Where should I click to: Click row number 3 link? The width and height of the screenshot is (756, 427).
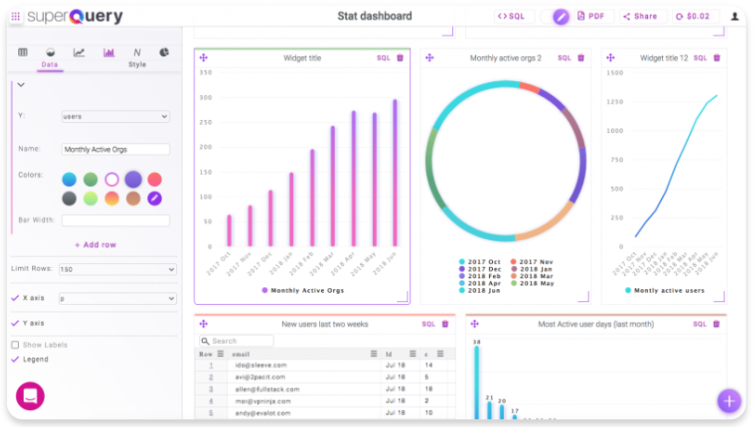coord(211,389)
